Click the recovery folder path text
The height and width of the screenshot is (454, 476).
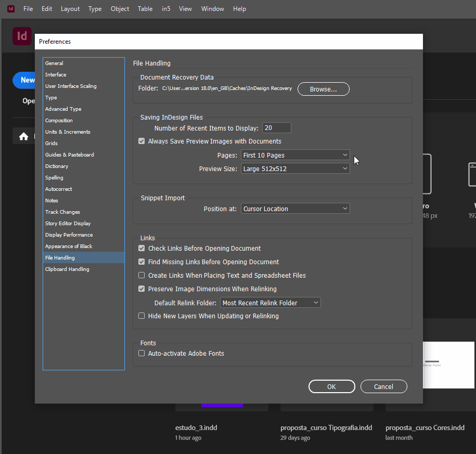(227, 88)
